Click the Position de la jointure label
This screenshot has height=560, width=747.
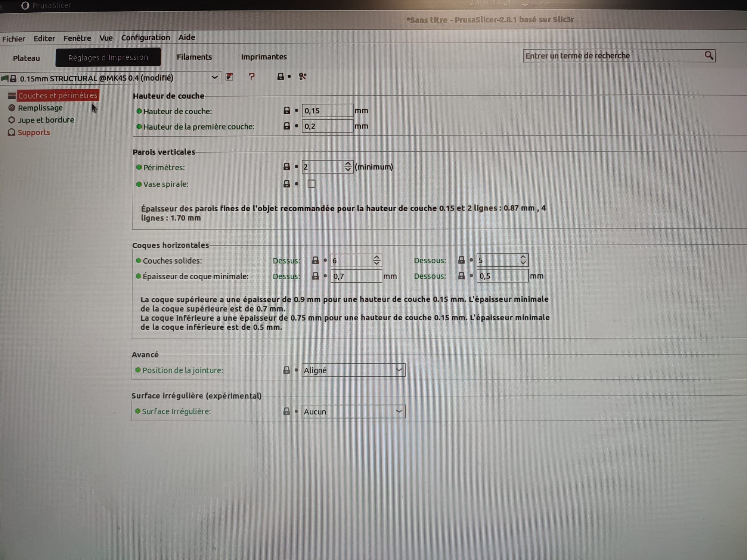[x=183, y=370]
